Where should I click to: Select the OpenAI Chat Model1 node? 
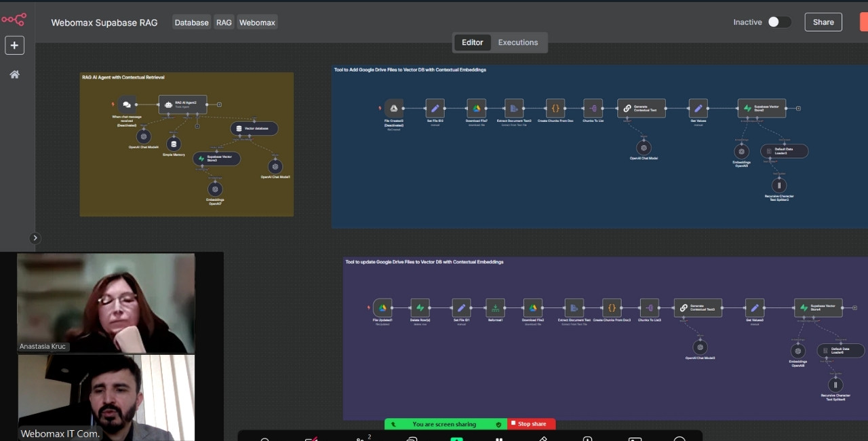275,166
